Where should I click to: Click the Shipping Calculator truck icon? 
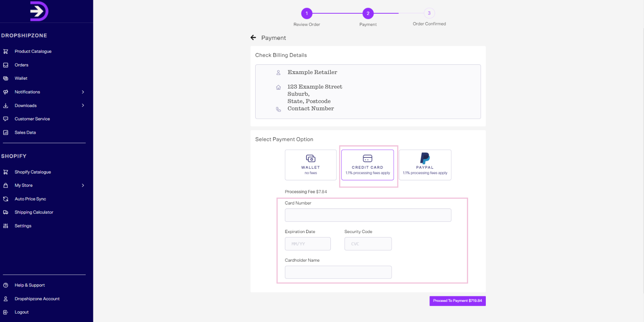[6, 213]
